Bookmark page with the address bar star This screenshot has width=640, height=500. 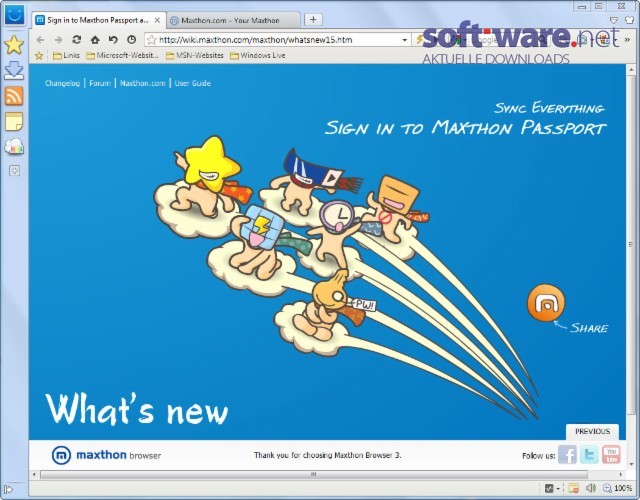(x=152, y=40)
